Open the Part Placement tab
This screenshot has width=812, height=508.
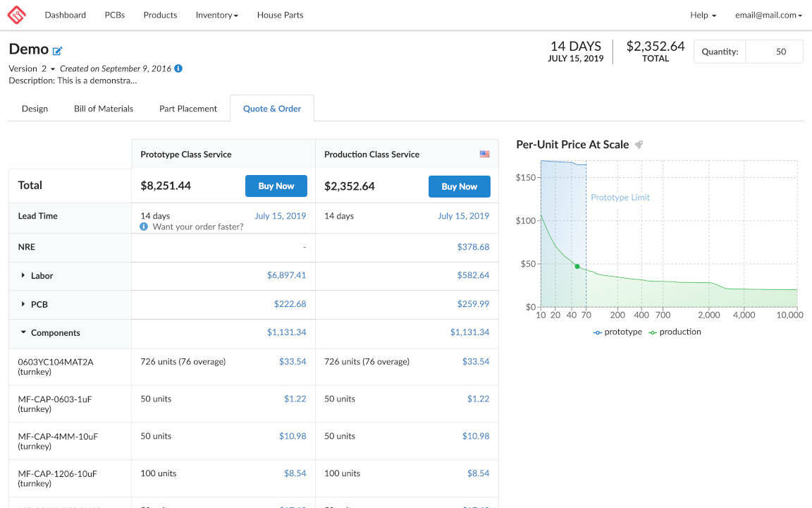click(188, 109)
